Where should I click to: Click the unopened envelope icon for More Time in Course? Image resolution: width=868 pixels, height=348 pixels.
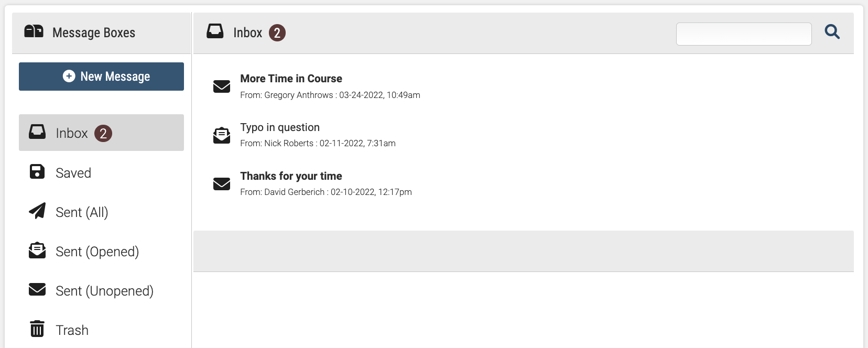coord(222,86)
